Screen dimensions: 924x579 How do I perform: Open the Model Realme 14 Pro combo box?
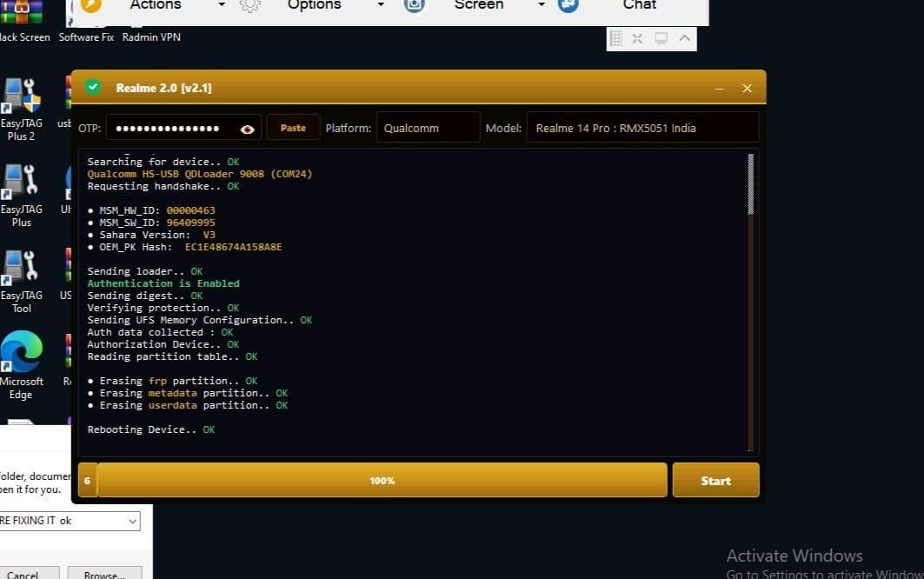click(x=642, y=128)
